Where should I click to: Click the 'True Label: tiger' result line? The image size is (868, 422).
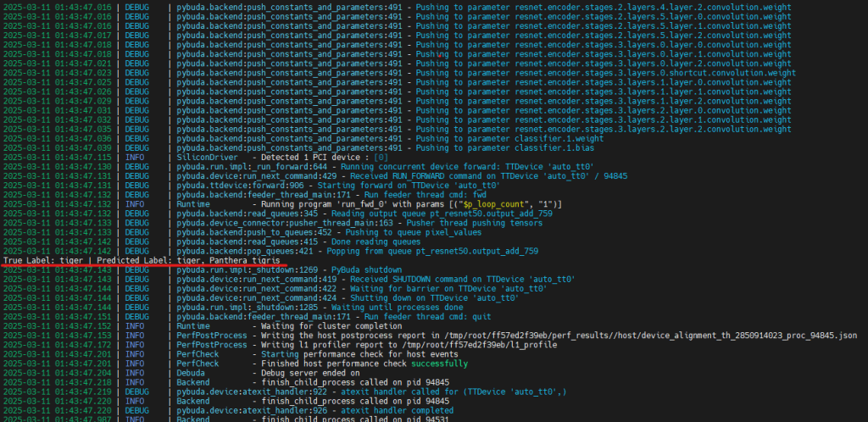[142, 260]
